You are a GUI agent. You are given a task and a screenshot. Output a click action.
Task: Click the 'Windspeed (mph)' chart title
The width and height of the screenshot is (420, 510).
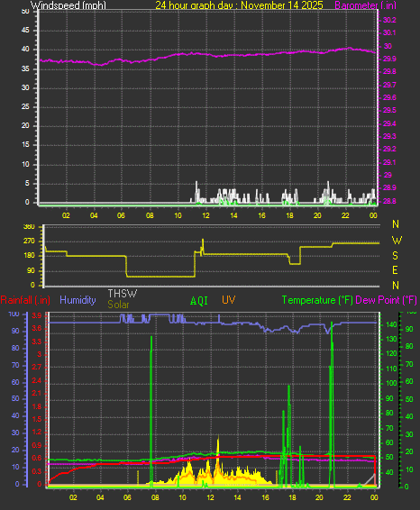(x=68, y=5)
